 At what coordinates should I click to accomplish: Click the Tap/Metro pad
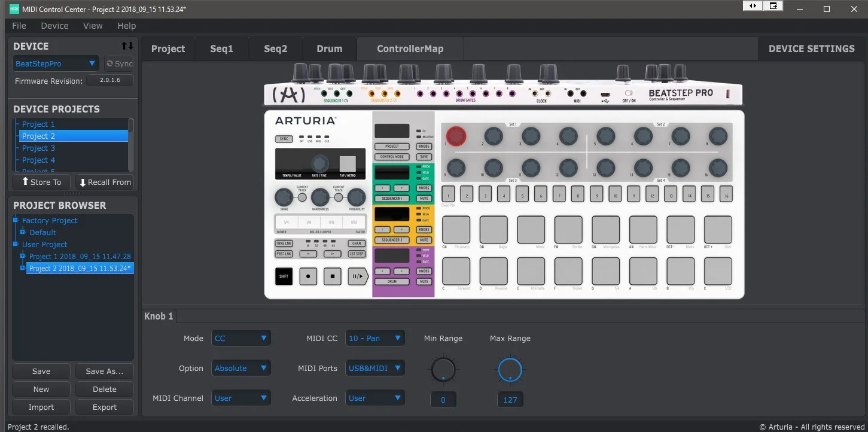coord(348,163)
